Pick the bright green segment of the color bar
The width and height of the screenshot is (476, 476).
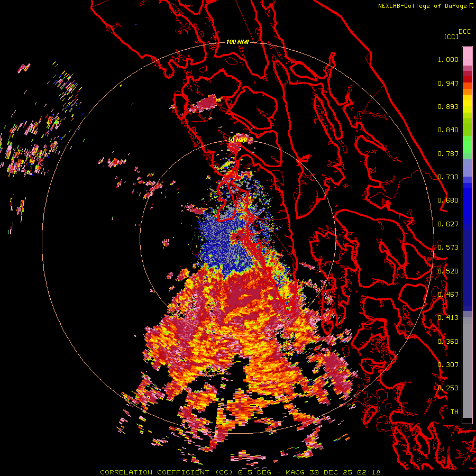(467, 144)
